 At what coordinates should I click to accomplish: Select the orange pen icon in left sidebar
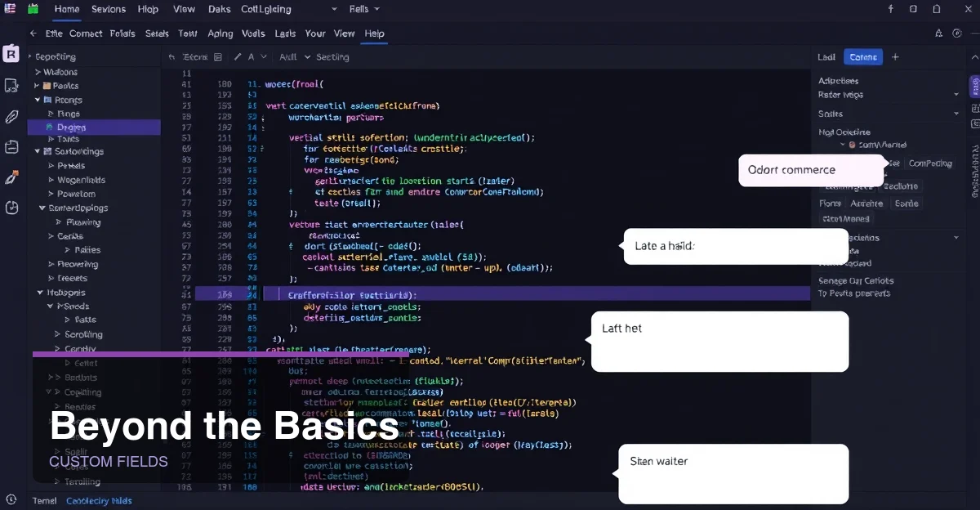click(x=11, y=176)
